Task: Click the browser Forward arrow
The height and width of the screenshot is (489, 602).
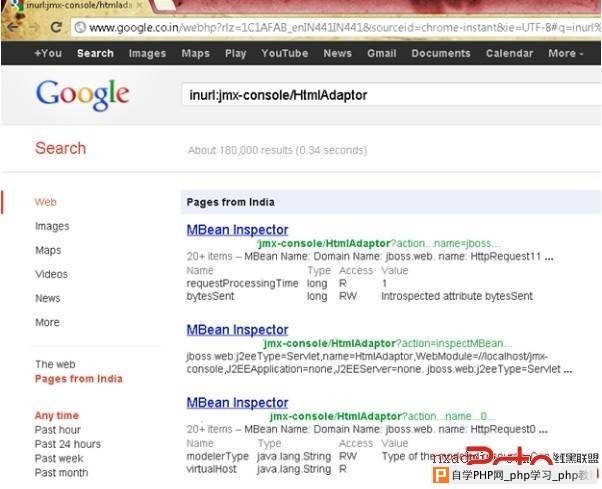Action: 35,27
